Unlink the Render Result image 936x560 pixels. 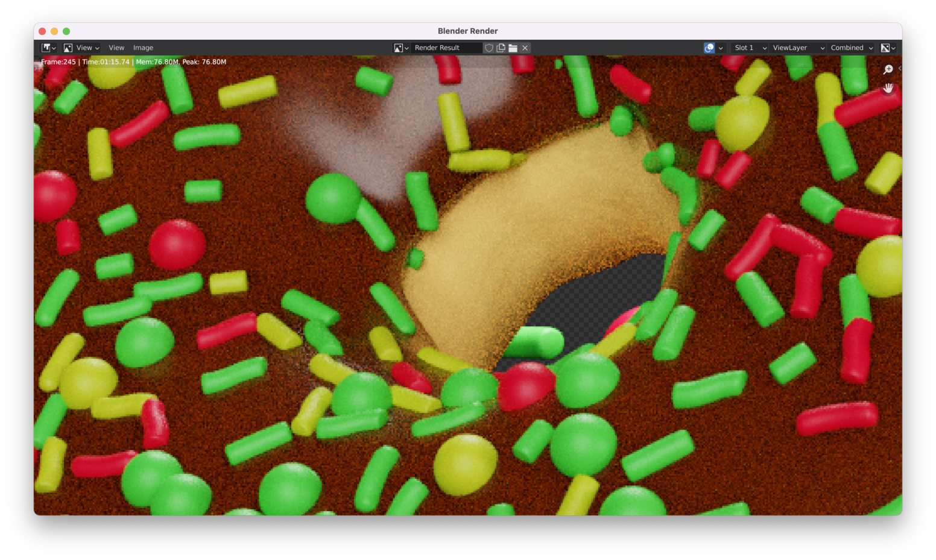(x=525, y=48)
